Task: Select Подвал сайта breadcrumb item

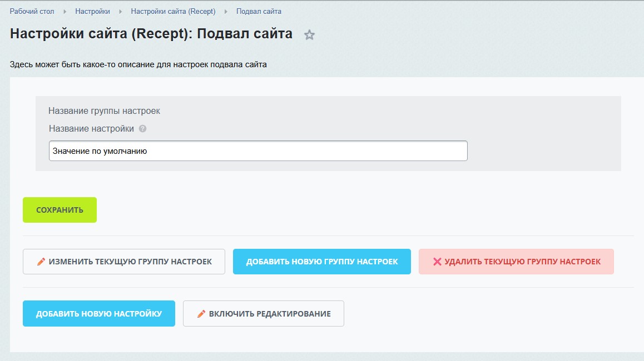Action: click(259, 11)
